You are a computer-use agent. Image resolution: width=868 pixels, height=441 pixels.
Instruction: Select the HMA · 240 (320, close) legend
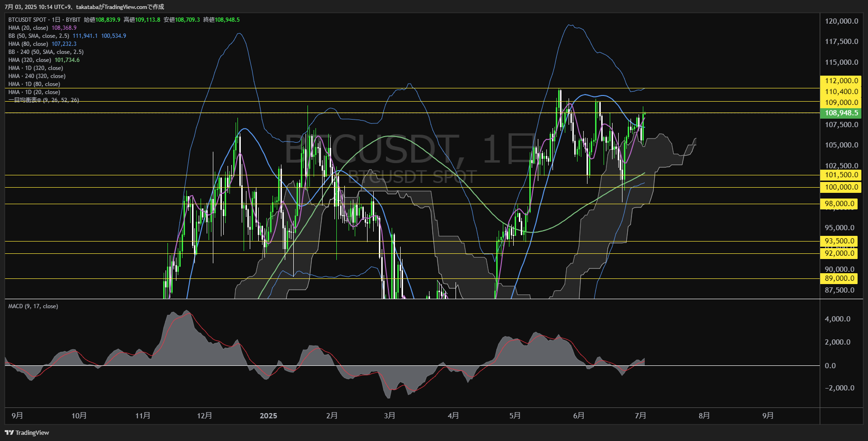coord(37,76)
